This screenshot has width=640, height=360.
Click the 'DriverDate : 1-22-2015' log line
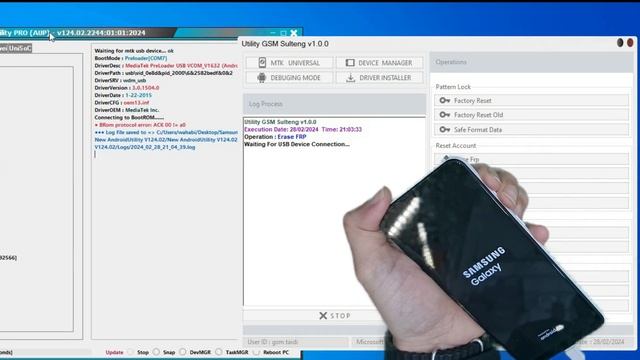123,95
